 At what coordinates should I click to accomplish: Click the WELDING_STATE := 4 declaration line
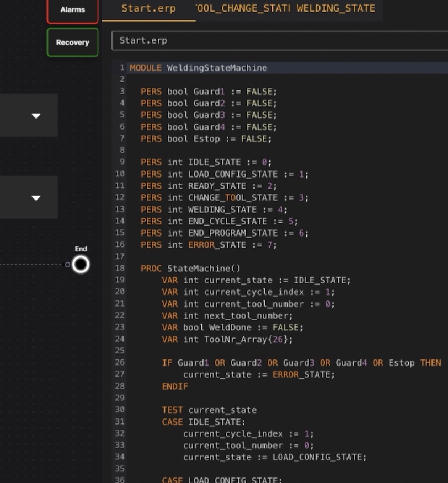[214, 210]
